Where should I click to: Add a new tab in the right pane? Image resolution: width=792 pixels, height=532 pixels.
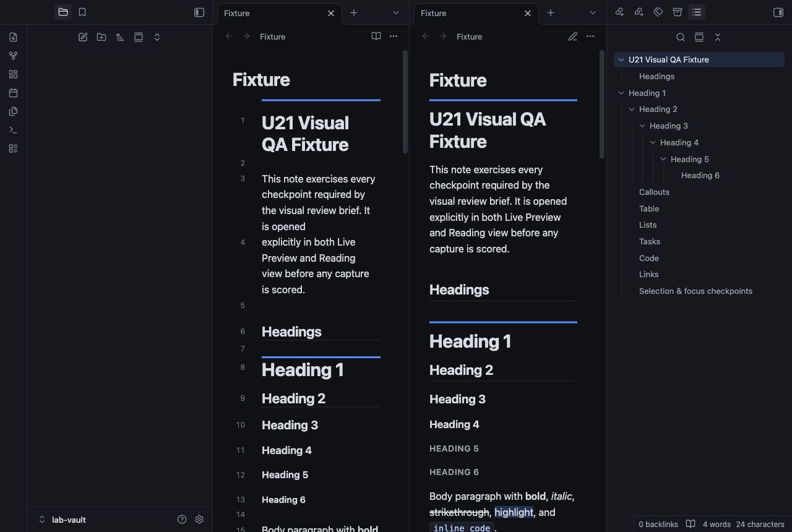pyautogui.click(x=551, y=12)
